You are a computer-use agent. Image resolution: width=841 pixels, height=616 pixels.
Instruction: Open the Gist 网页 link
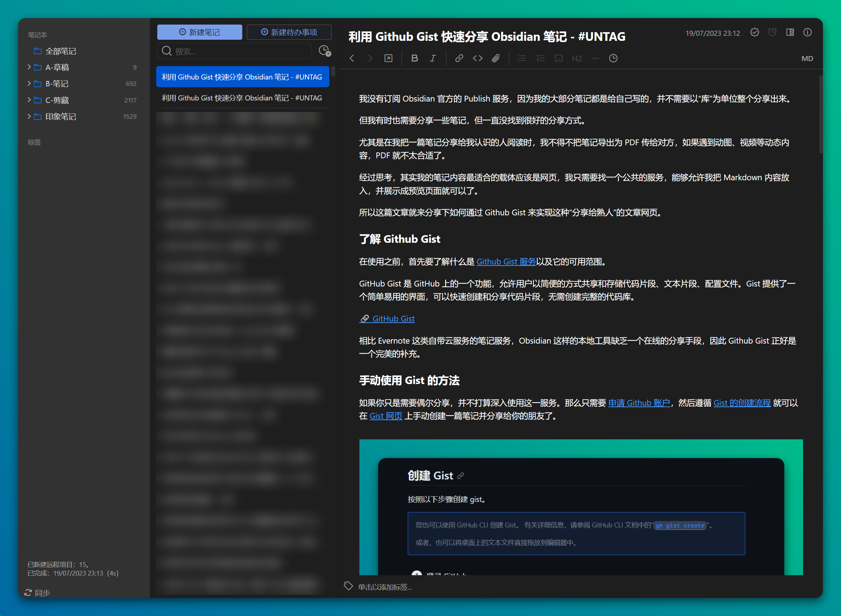(386, 416)
